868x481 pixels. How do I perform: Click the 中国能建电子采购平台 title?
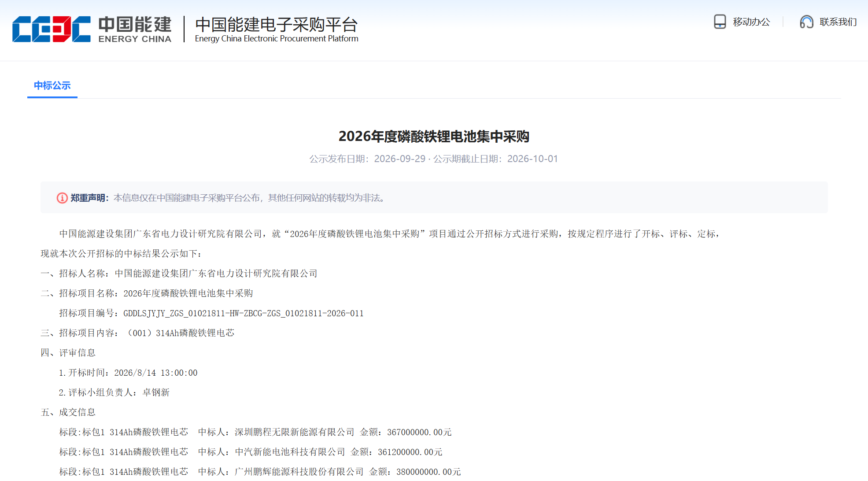tap(277, 25)
